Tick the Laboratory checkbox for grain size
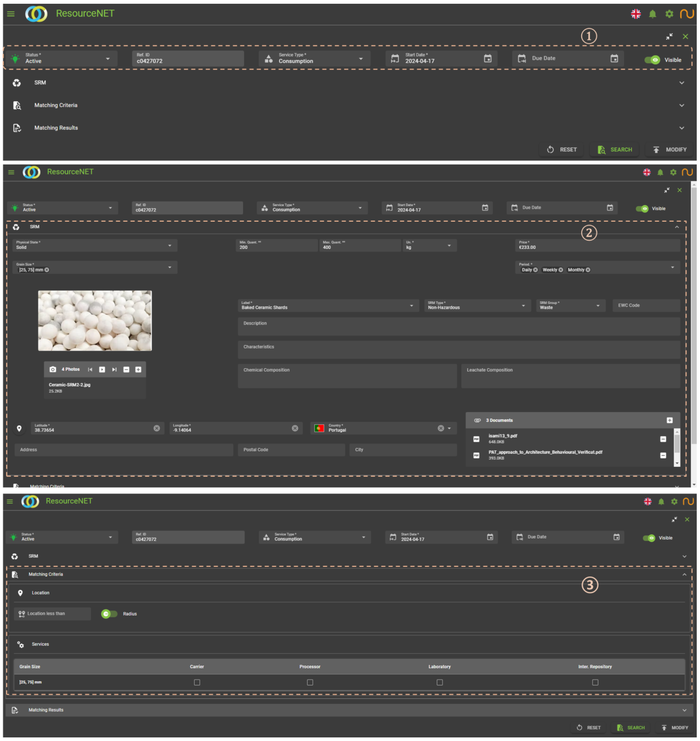700x741 pixels. point(440,682)
